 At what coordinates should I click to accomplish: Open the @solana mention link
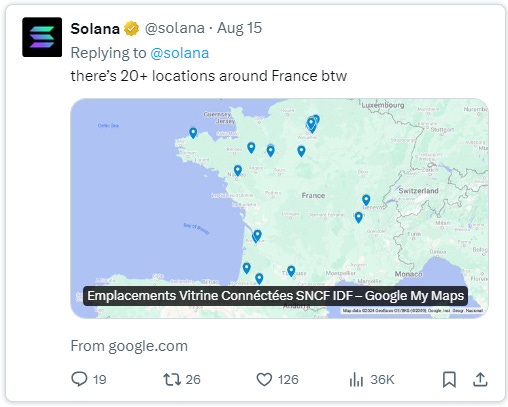tap(180, 53)
